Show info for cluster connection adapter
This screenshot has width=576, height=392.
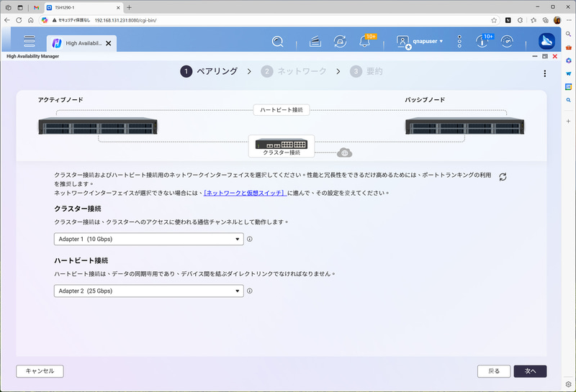click(x=249, y=239)
